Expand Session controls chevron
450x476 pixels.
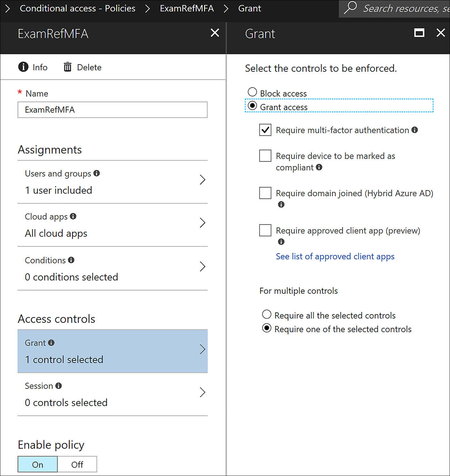coord(202,392)
